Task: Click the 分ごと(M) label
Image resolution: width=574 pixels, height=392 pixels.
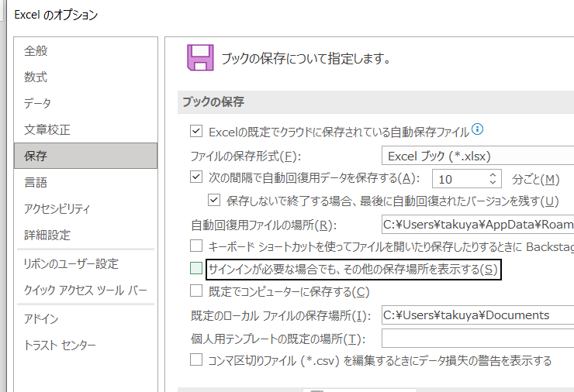Action: pyautogui.click(x=535, y=180)
